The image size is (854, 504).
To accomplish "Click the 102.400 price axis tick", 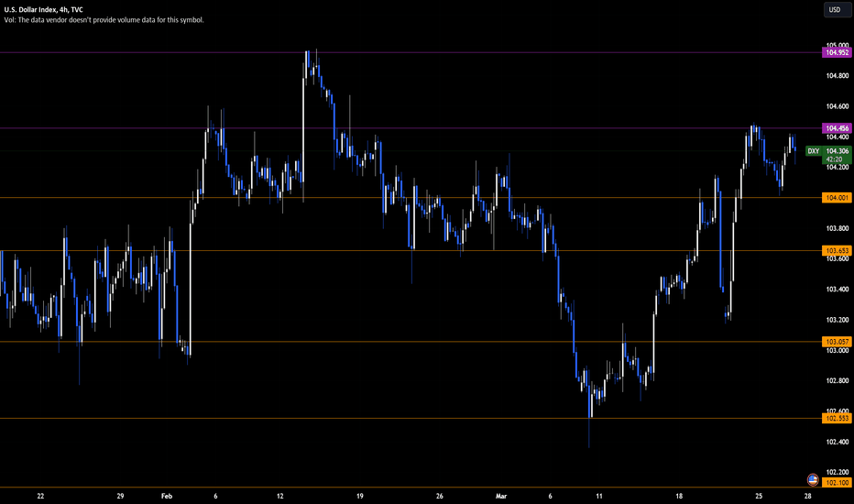I will 838,442.
